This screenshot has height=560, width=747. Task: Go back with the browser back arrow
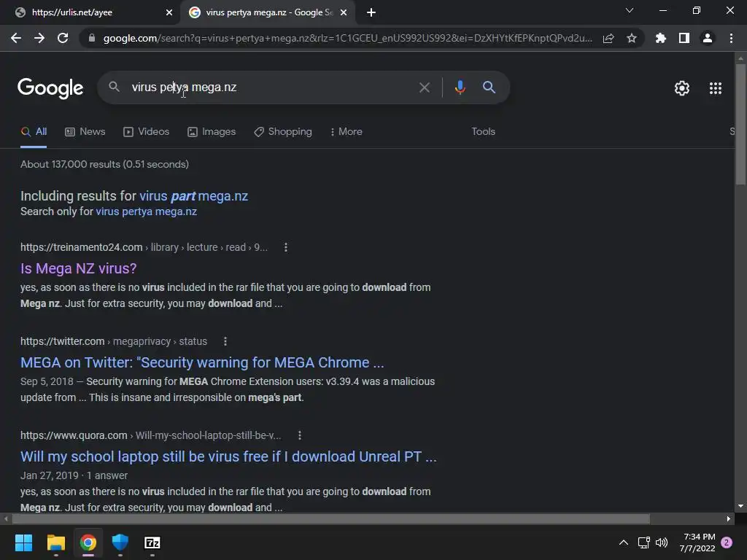pyautogui.click(x=16, y=38)
